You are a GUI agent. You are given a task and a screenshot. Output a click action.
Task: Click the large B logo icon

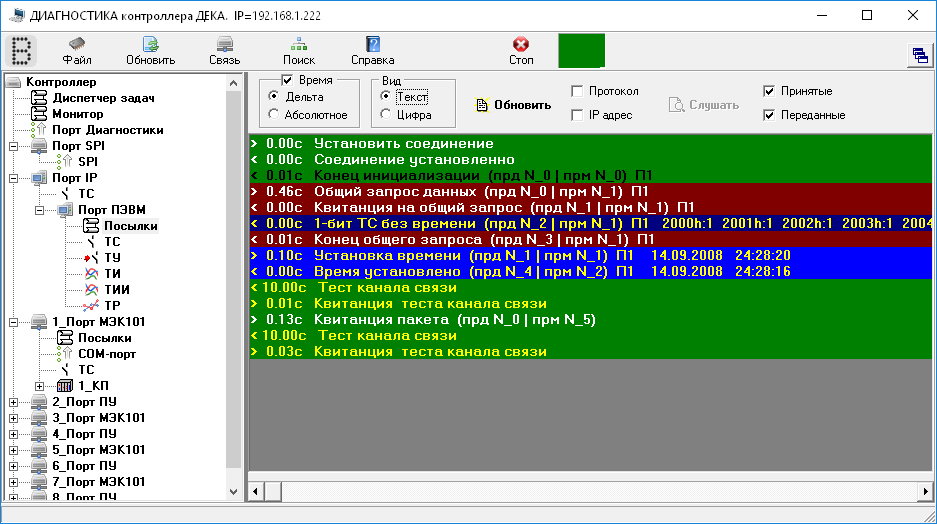coord(22,50)
